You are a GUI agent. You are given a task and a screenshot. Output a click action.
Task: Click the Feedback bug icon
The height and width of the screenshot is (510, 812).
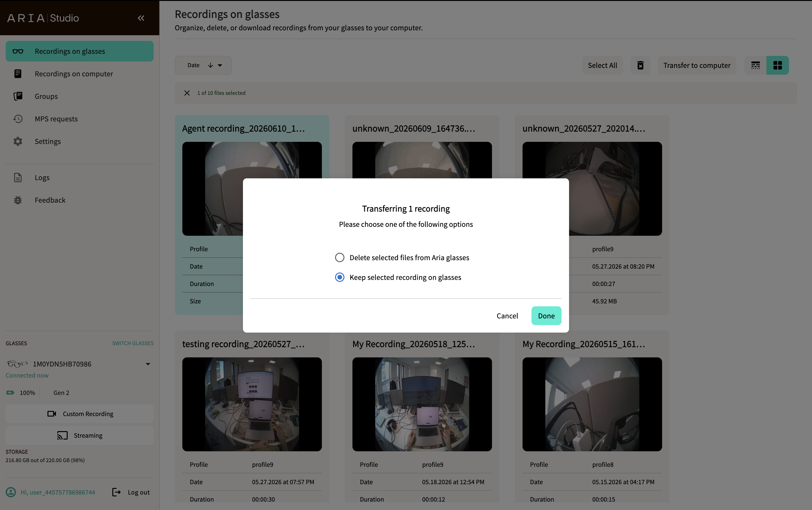(x=18, y=200)
